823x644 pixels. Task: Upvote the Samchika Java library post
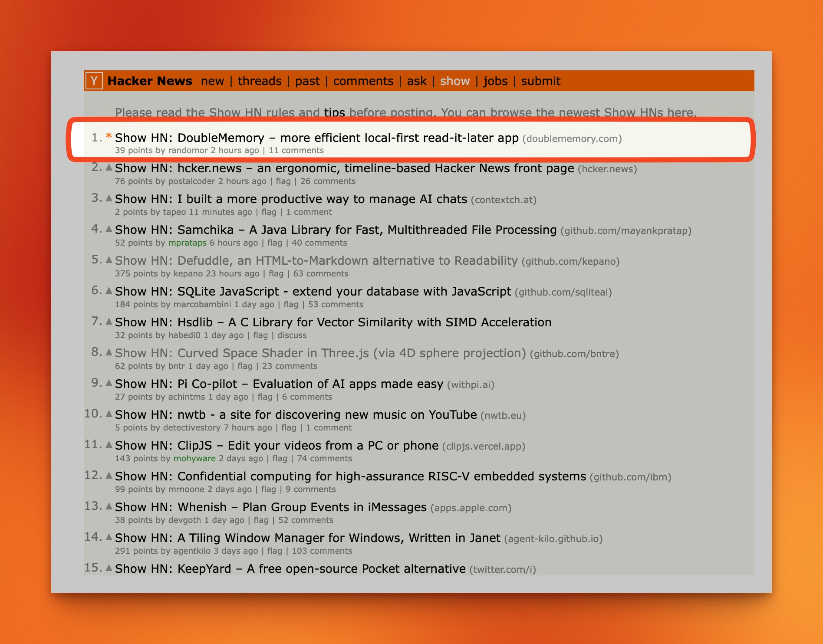click(x=109, y=229)
